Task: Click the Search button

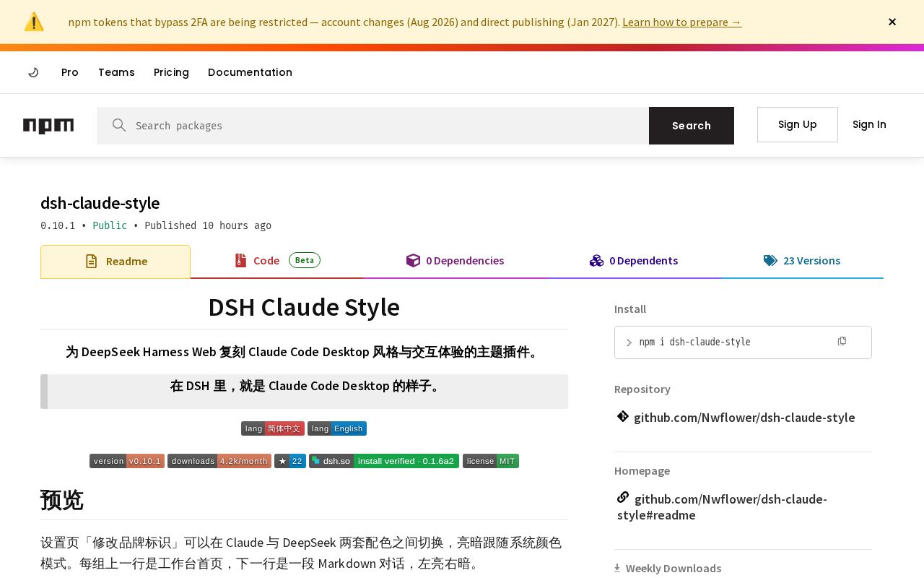Action: coord(692,126)
